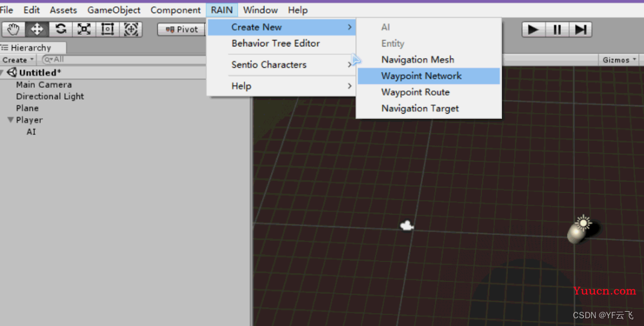Create a new Navigation Mesh
Image resolution: width=644 pixels, height=326 pixels.
pos(428,59)
